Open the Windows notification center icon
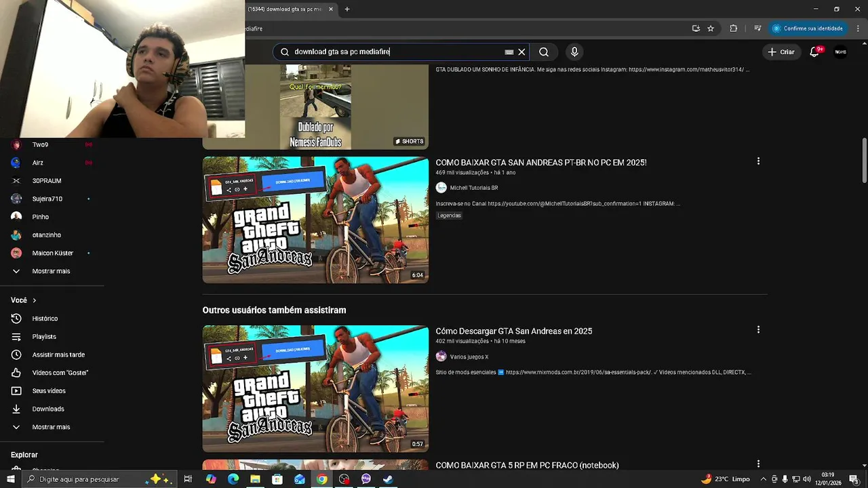 click(x=854, y=479)
